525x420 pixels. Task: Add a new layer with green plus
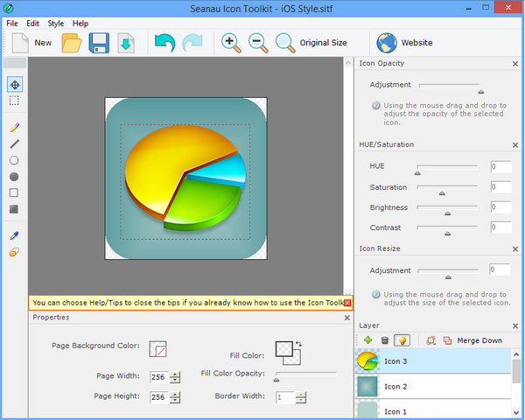click(x=368, y=340)
